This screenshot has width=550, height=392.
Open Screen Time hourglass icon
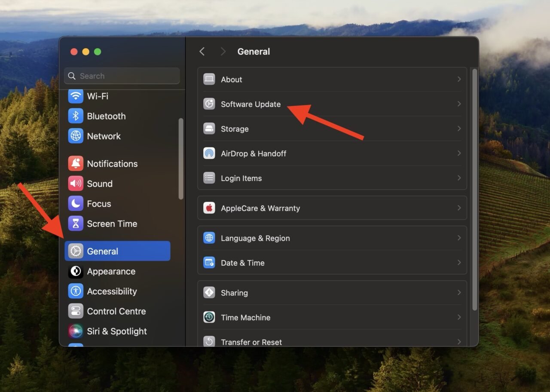pyautogui.click(x=76, y=224)
